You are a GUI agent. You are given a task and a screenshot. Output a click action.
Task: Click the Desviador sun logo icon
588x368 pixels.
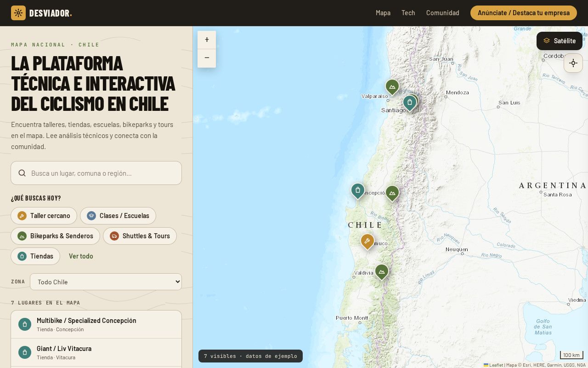click(18, 13)
